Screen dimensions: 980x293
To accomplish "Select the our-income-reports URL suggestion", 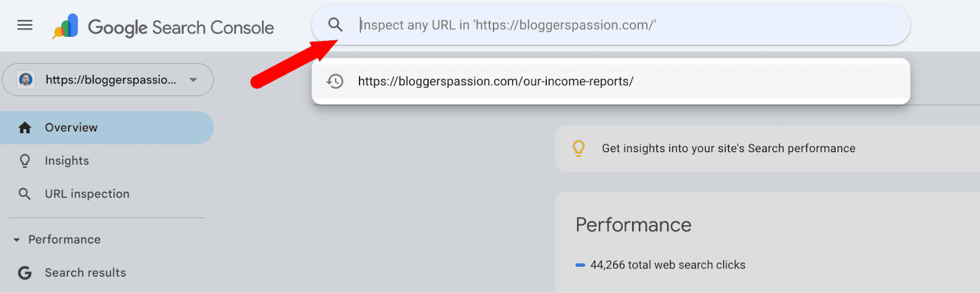I will 496,81.
